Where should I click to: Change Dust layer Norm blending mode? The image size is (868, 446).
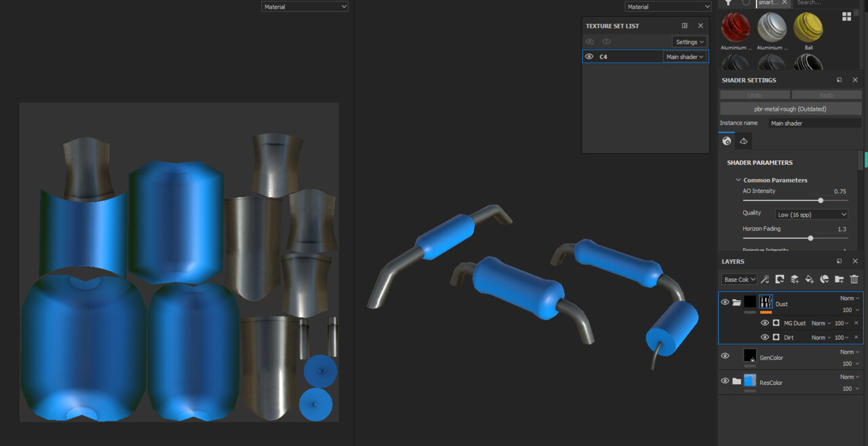[850, 298]
